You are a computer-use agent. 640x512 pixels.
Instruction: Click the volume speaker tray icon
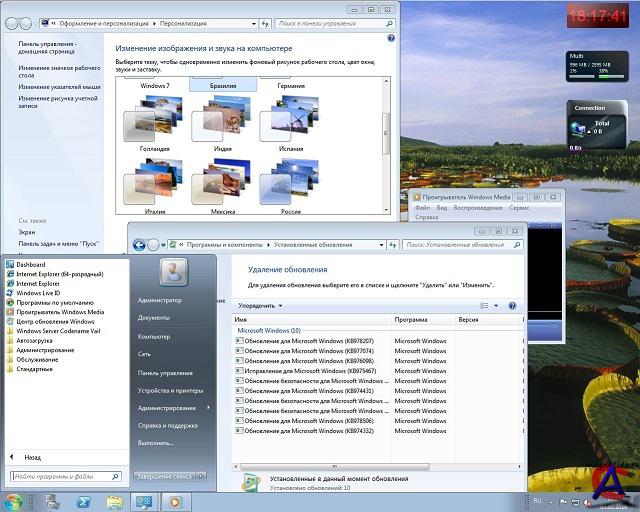587,502
